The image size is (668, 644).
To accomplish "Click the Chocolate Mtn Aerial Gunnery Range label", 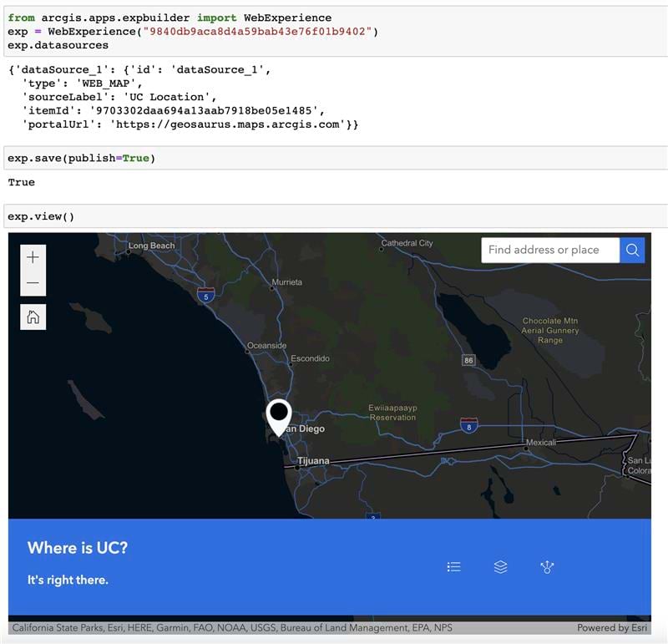I will coord(550,330).
